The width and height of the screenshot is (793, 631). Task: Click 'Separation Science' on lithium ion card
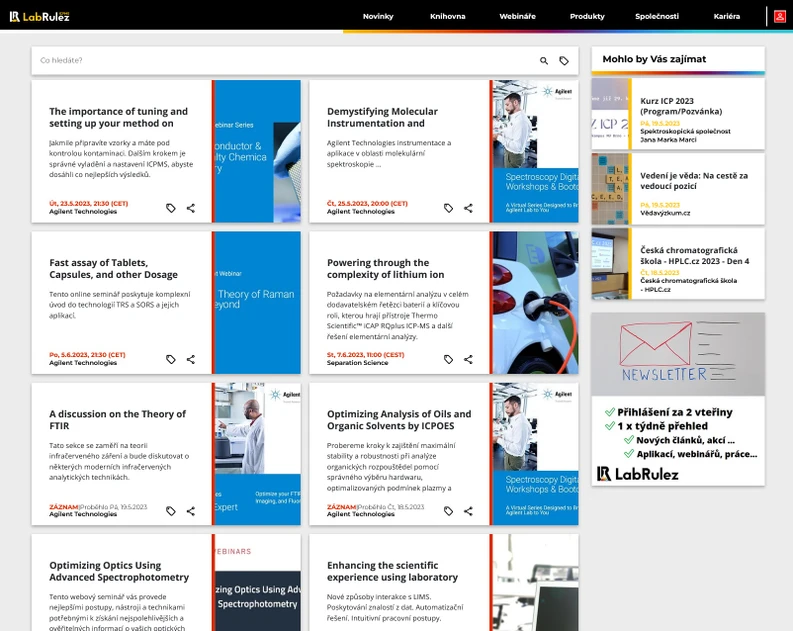[357, 363]
